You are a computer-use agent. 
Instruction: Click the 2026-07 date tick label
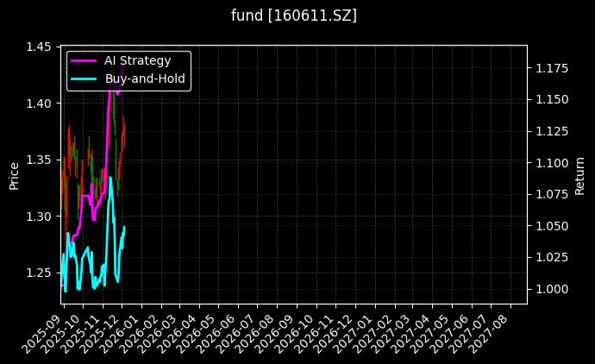[236, 334]
